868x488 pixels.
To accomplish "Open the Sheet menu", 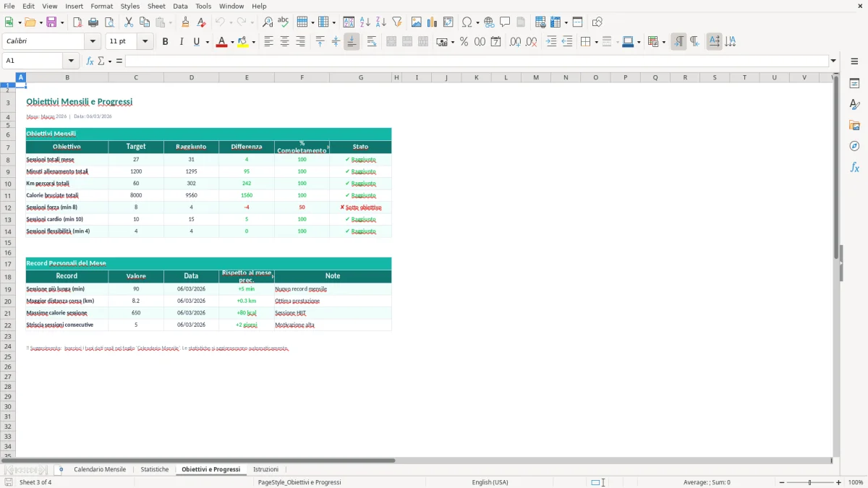I will pos(156,6).
